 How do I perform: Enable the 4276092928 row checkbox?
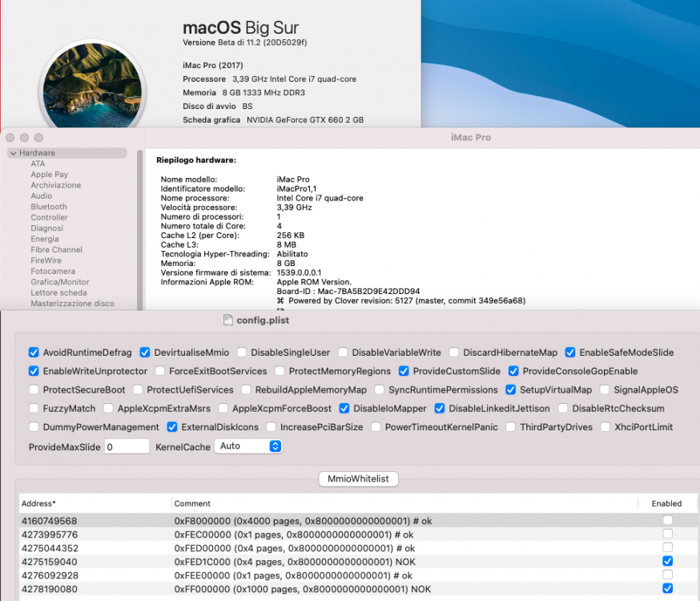667,575
